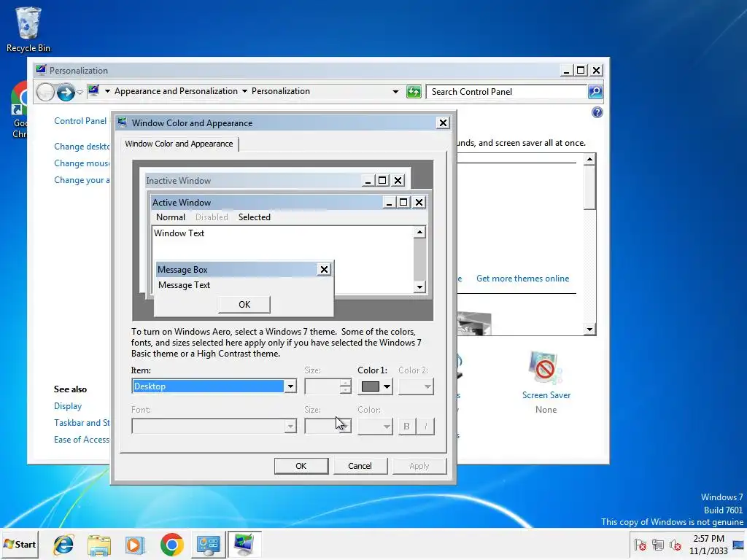This screenshot has height=560, width=747.
Task: Click the Personalization window Back arrow
Action: pos(46,92)
